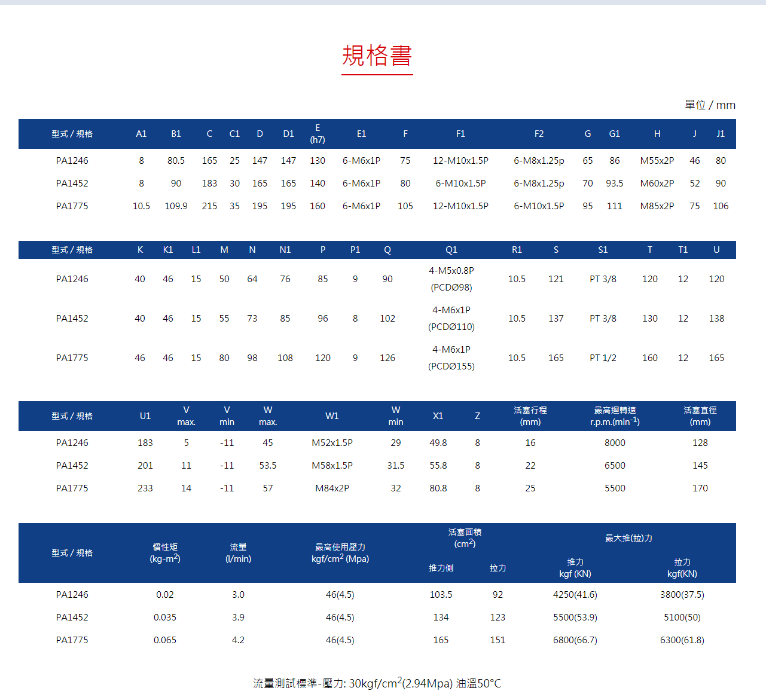The image size is (766, 700).
Task: Click the 4-M5x0.8P (PCDØ98) cell
Action: click(451, 279)
